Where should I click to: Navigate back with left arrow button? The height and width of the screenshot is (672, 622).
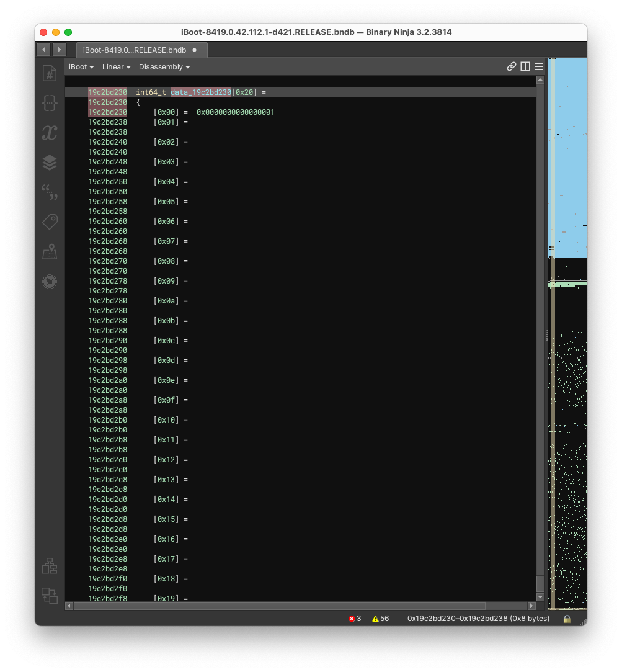point(43,49)
